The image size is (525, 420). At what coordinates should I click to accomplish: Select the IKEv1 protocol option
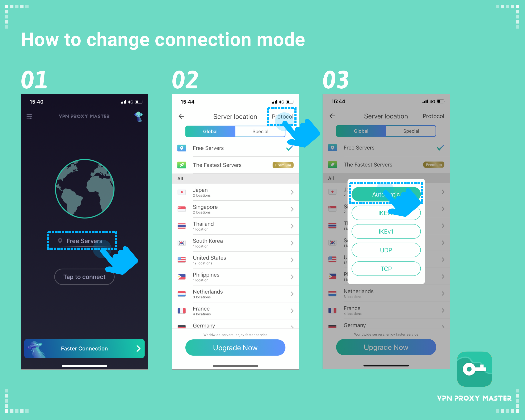pos(386,231)
